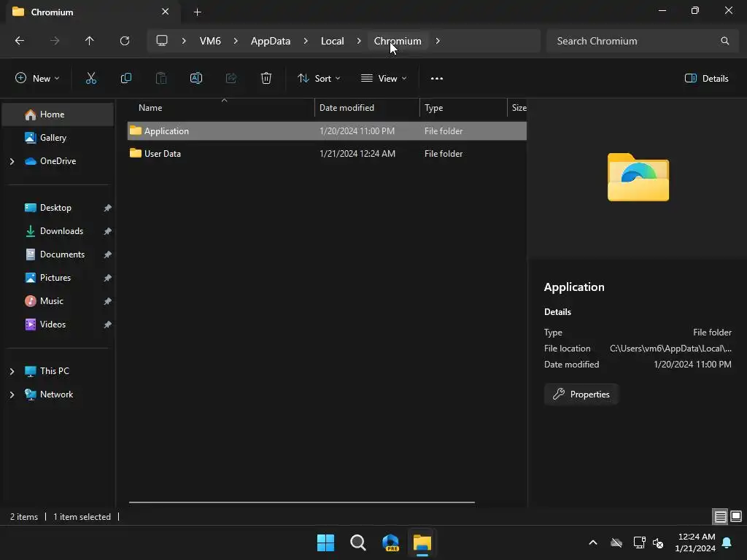This screenshot has width=747, height=560.
Task: Click the network tray icon
Action: pos(639,542)
